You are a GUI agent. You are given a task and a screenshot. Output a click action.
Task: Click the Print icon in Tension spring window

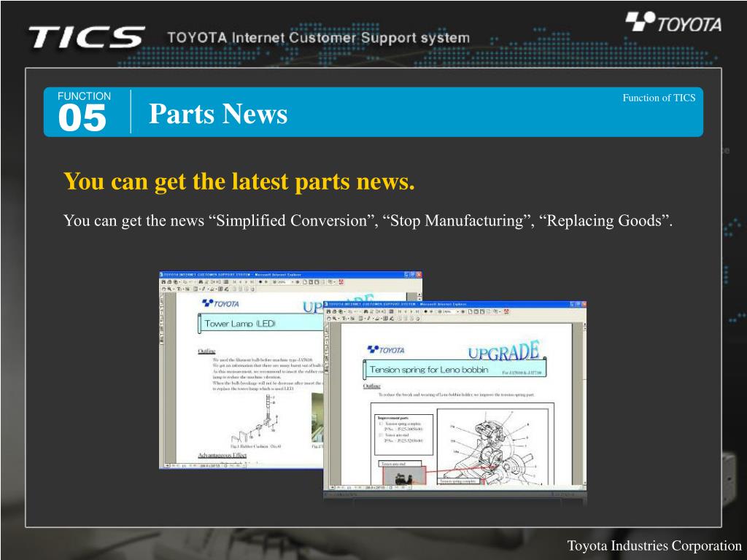(335, 311)
